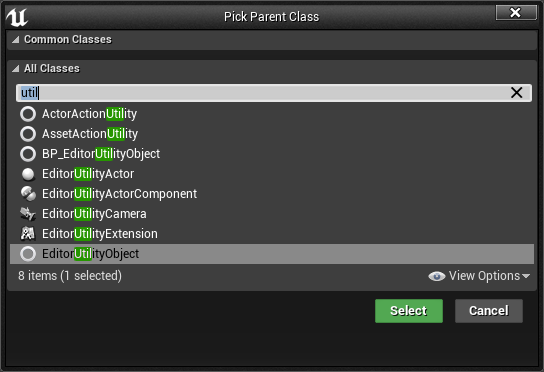Click the eye icon beside View Options
This screenshot has width=544, height=372.
(436, 276)
